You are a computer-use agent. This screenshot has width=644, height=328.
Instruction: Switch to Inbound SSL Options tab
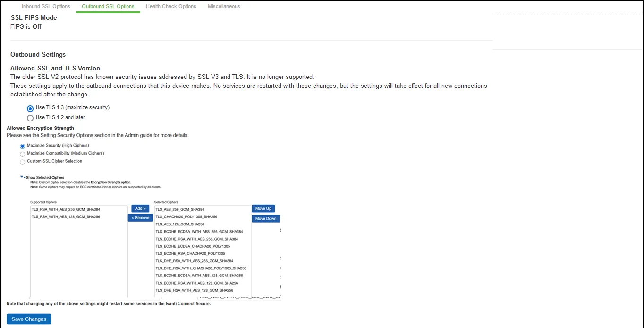46,7
